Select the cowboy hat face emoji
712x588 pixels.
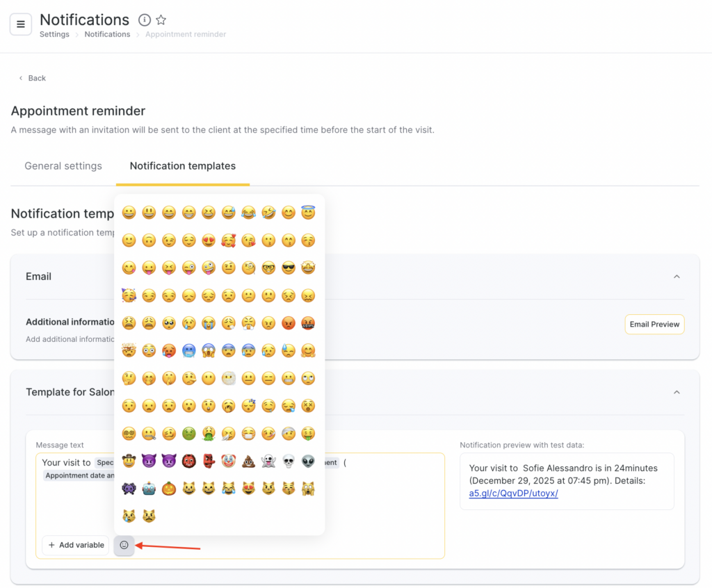(129, 461)
